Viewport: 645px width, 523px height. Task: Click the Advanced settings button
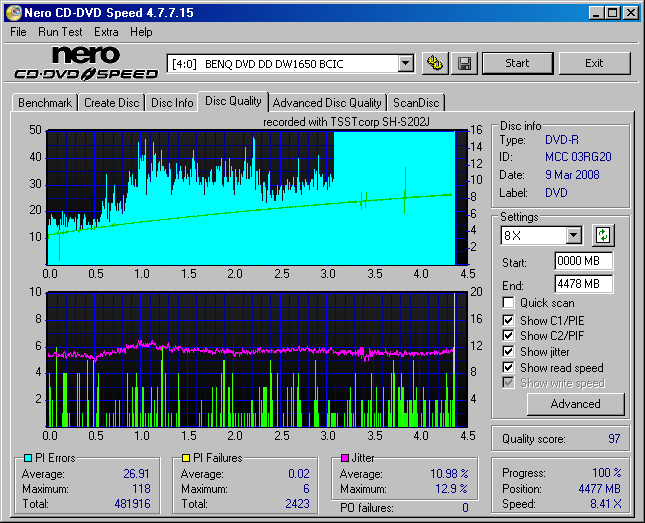pyautogui.click(x=575, y=404)
